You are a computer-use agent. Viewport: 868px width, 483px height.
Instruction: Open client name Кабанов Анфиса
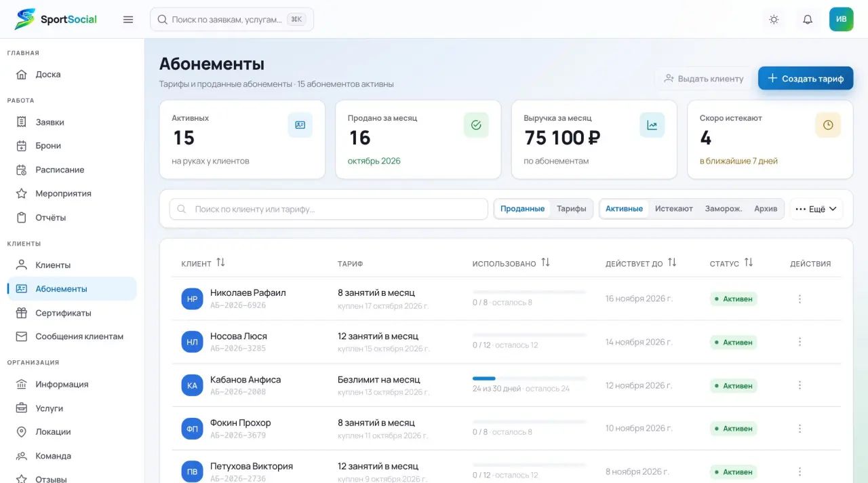(245, 380)
